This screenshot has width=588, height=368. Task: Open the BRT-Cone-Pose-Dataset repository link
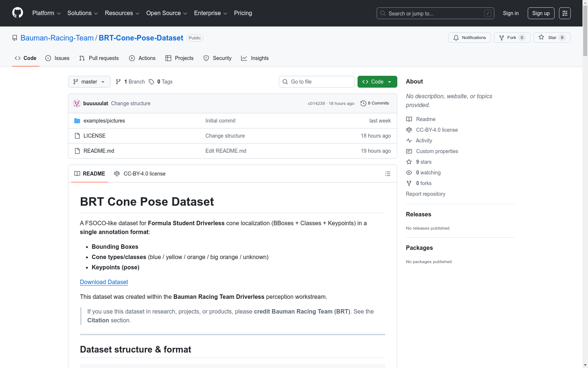pyautogui.click(x=141, y=38)
